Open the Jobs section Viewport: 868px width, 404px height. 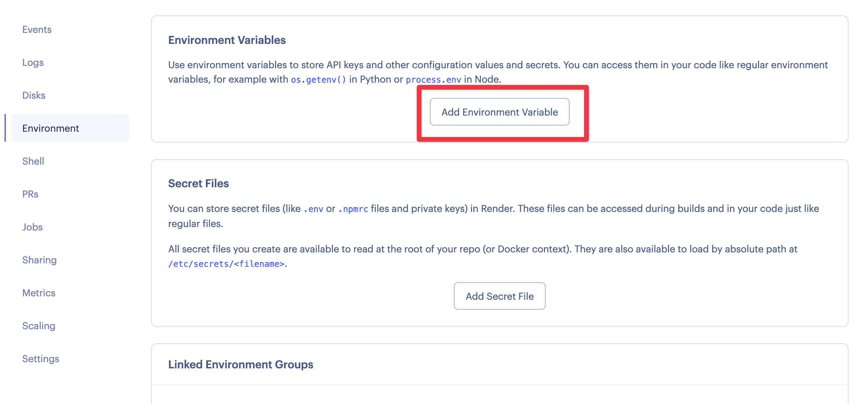(x=32, y=227)
